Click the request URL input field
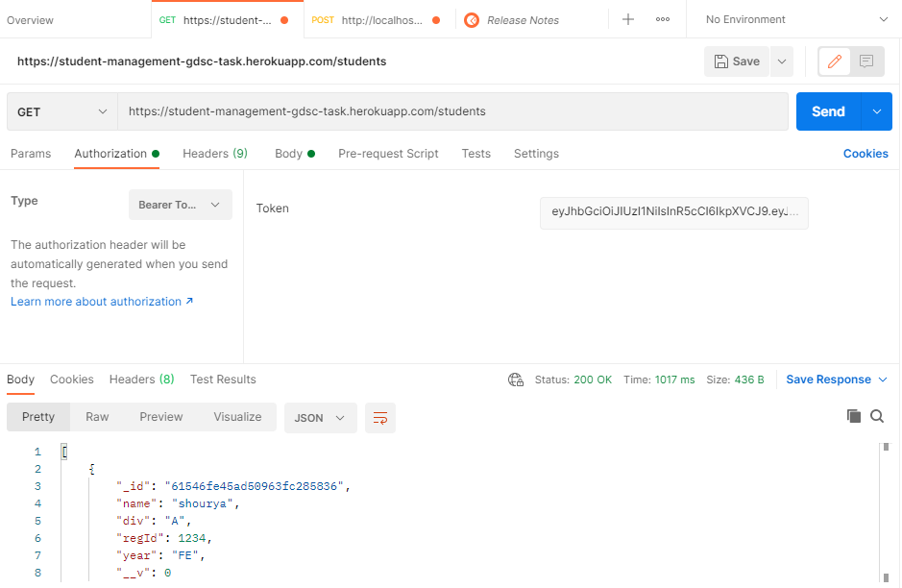 pos(452,111)
